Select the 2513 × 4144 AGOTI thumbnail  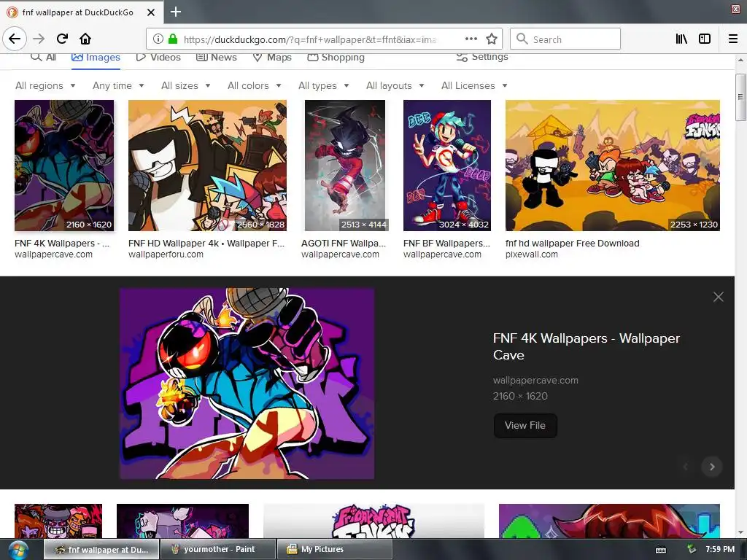(x=345, y=166)
